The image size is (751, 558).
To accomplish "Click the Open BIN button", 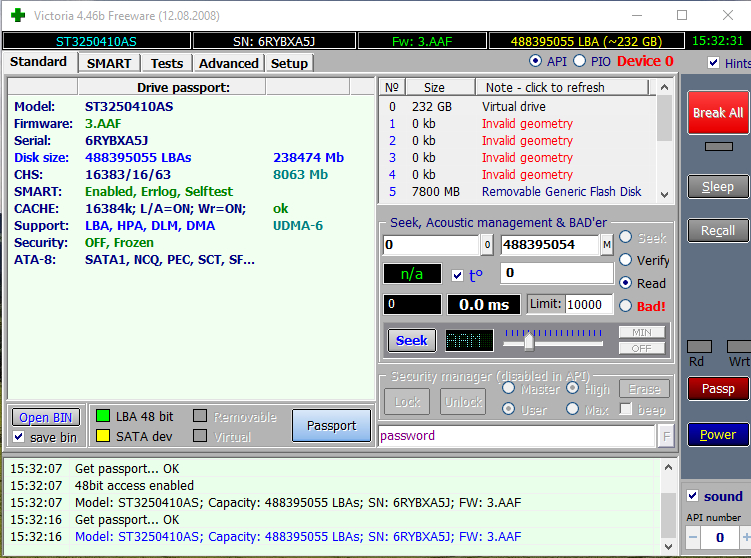I will point(46,418).
